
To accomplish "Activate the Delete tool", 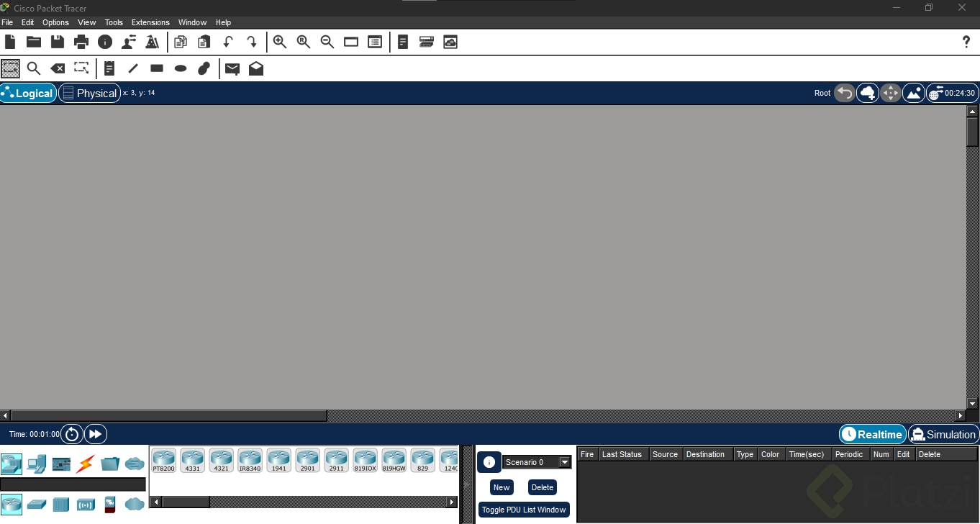I will [x=58, y=68].
